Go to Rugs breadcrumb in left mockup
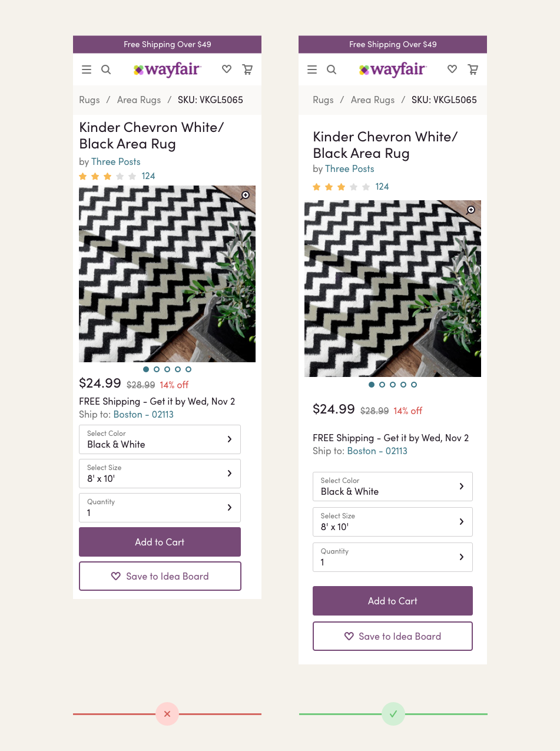Viewport: 560px width, 751px height. pyautogui.click(x=90, y=100)
